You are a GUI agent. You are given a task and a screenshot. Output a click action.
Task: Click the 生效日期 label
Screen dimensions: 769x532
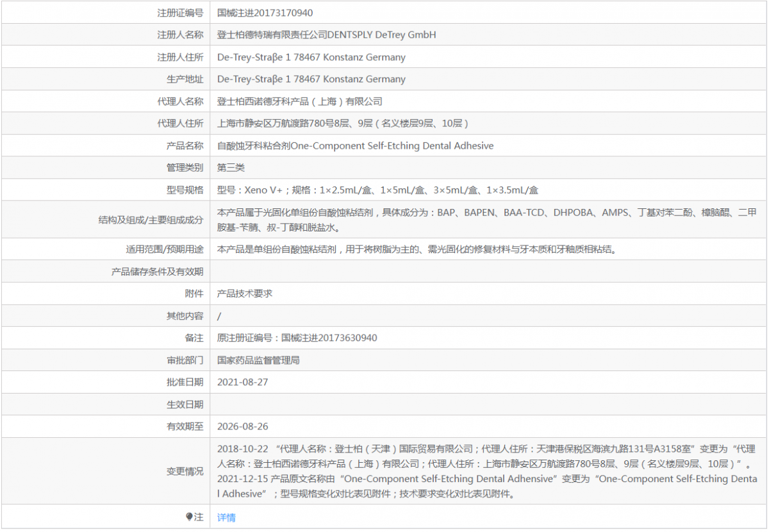185,404
